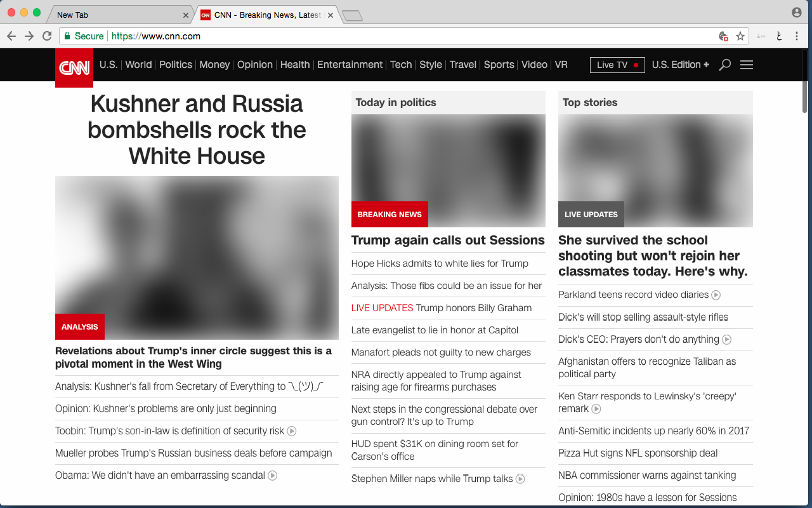
Task: Click the green secure padlock icon
Action: coord(67,36)
